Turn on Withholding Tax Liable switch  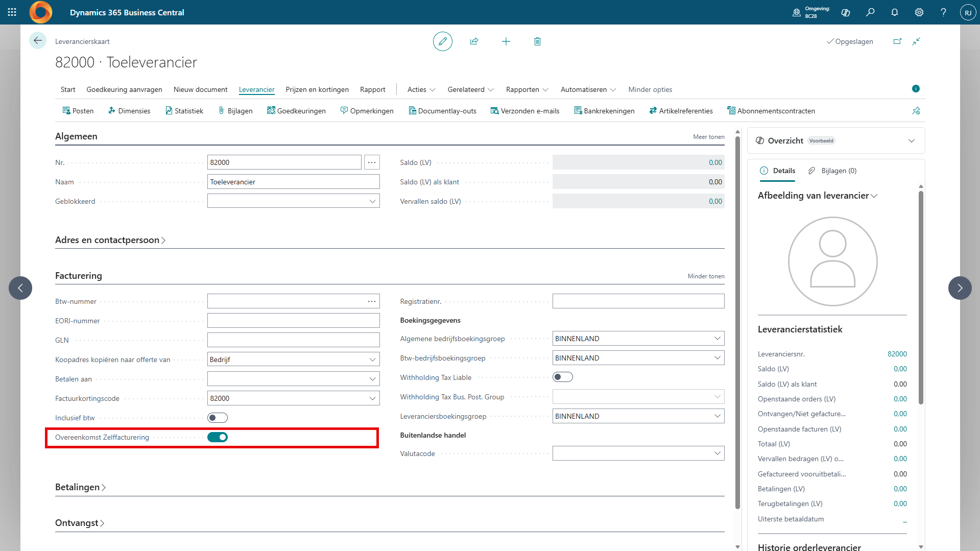[x=563, y=377]
